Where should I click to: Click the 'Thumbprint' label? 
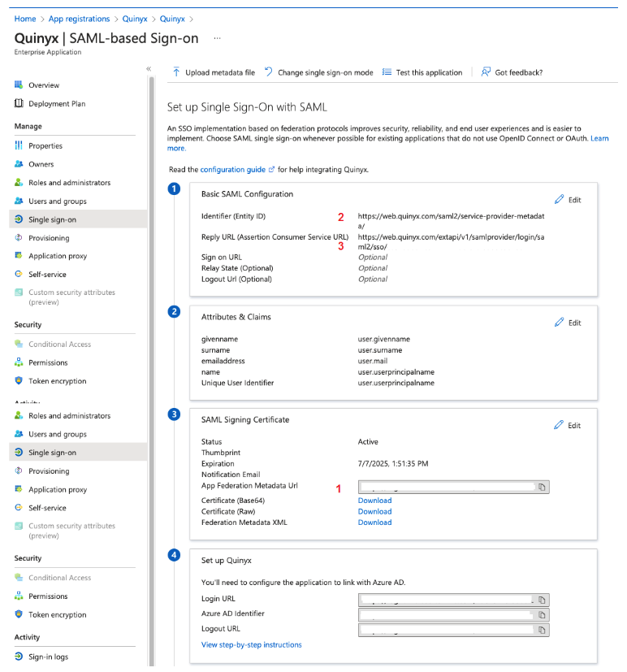click(x=221, y=453)
